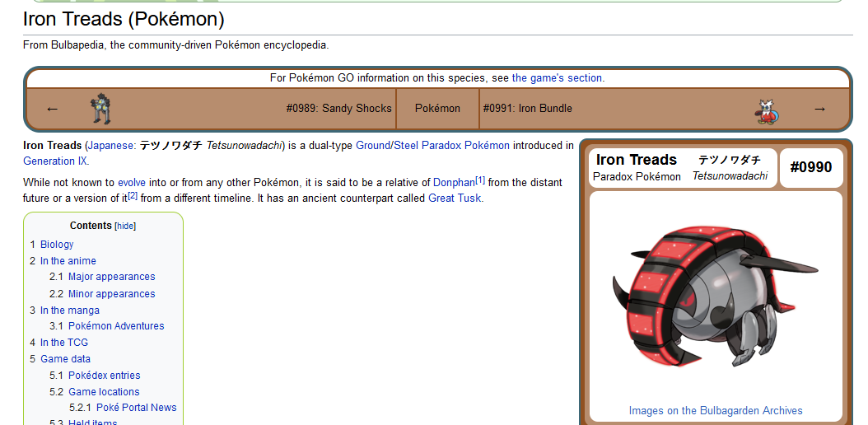Click the Iron Bundle sprite icon

[768, 111]
